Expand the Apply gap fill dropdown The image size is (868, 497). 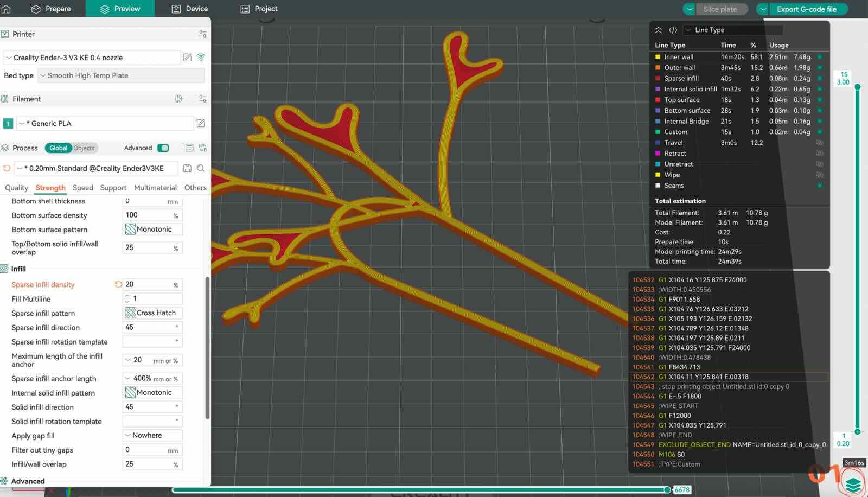click(x=152, y=436)
